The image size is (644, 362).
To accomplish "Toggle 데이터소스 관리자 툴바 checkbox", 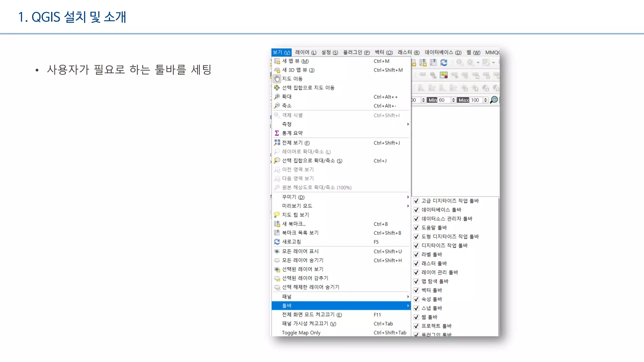I will tap(416, 219).
